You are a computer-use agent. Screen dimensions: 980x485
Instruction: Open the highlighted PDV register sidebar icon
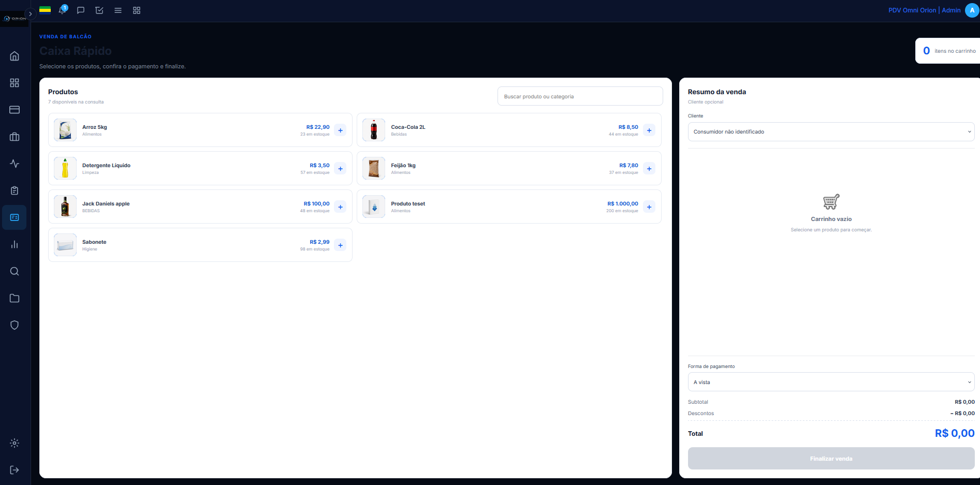tap(14, 217)
